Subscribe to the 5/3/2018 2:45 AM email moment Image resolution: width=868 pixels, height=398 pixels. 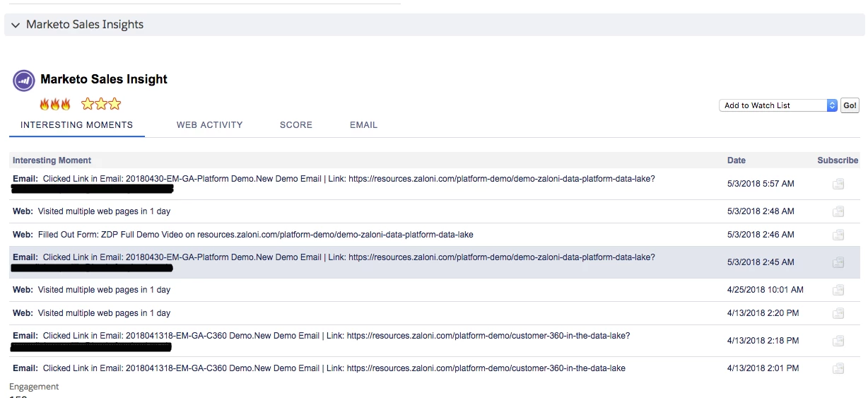(x=838, y=262)
